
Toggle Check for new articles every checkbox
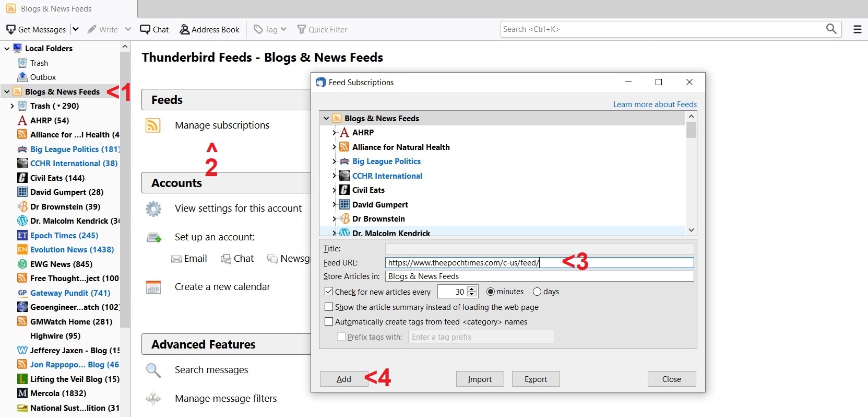329,292
